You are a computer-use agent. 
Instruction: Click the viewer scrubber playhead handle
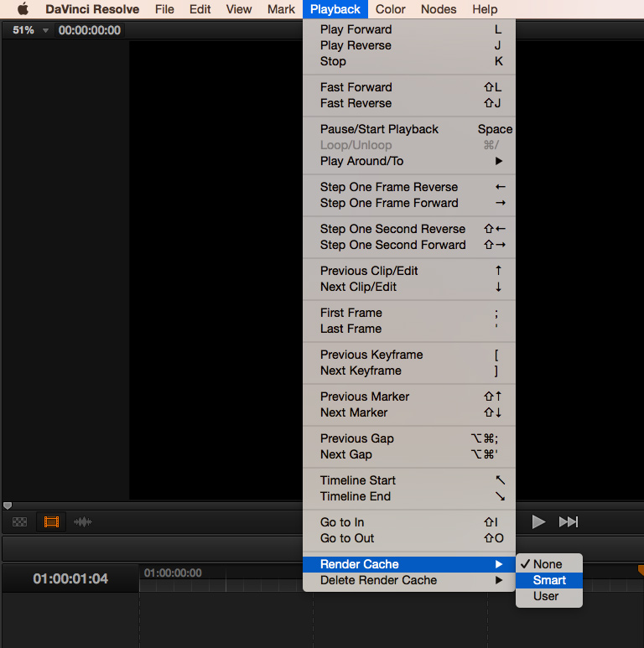coord(8,505)
